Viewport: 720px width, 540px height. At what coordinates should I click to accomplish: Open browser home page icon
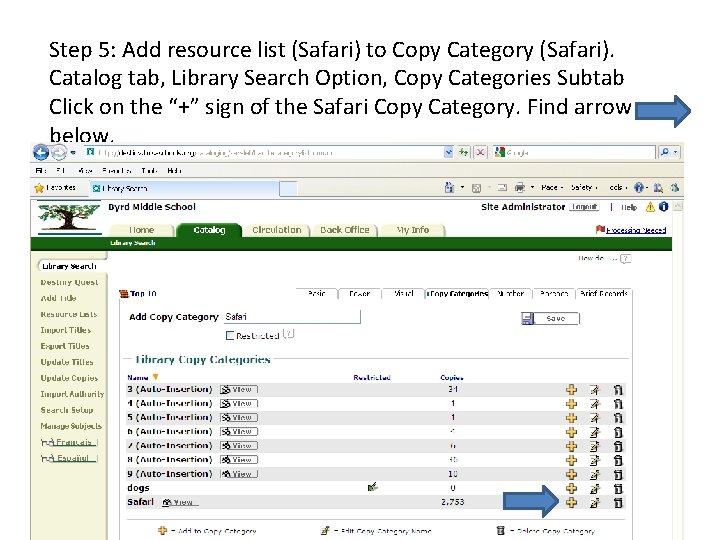tap(449, 187)
